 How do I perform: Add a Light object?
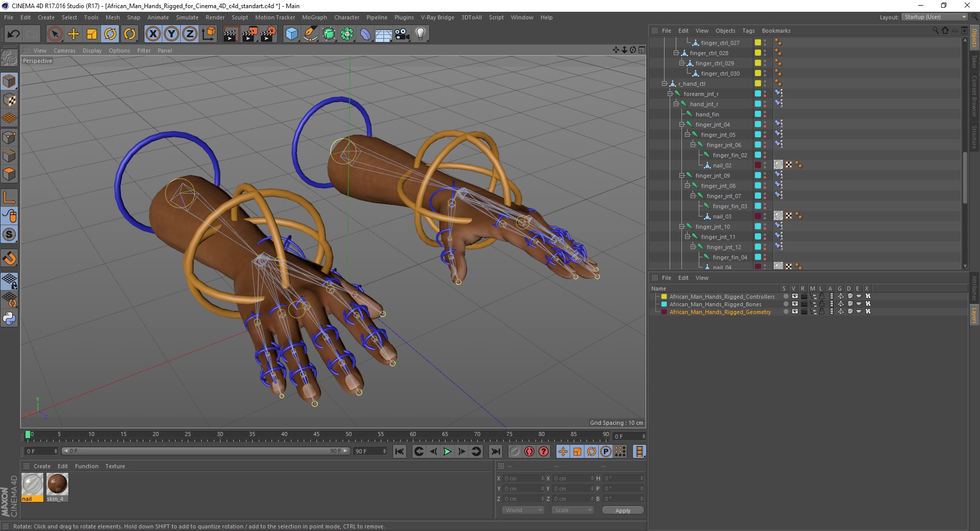[x=421, y=34]
